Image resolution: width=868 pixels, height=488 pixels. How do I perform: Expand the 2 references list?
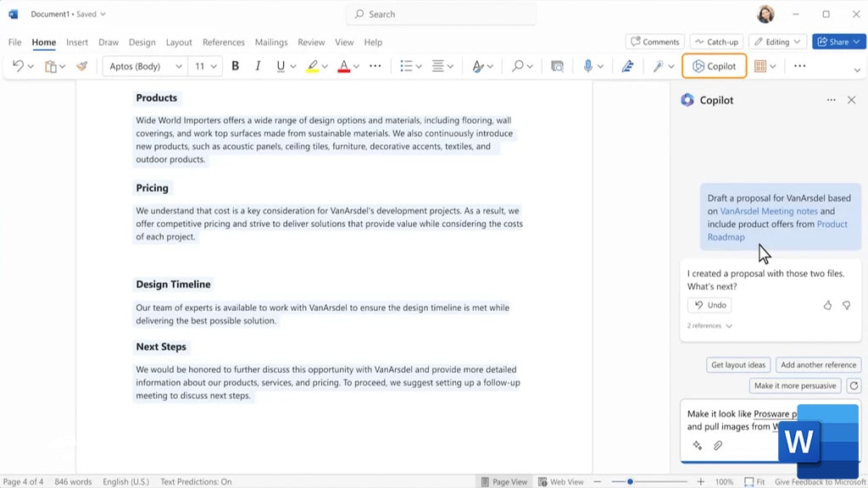[709, 326]
